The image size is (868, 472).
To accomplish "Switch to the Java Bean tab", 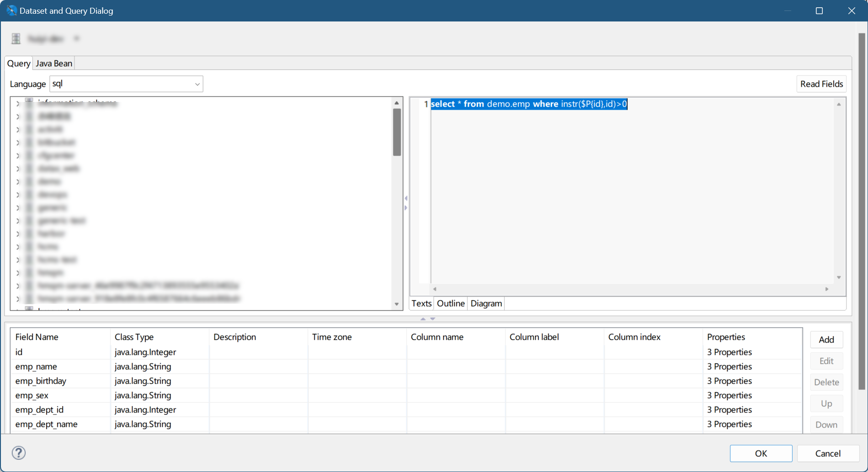I will [54, 64].
